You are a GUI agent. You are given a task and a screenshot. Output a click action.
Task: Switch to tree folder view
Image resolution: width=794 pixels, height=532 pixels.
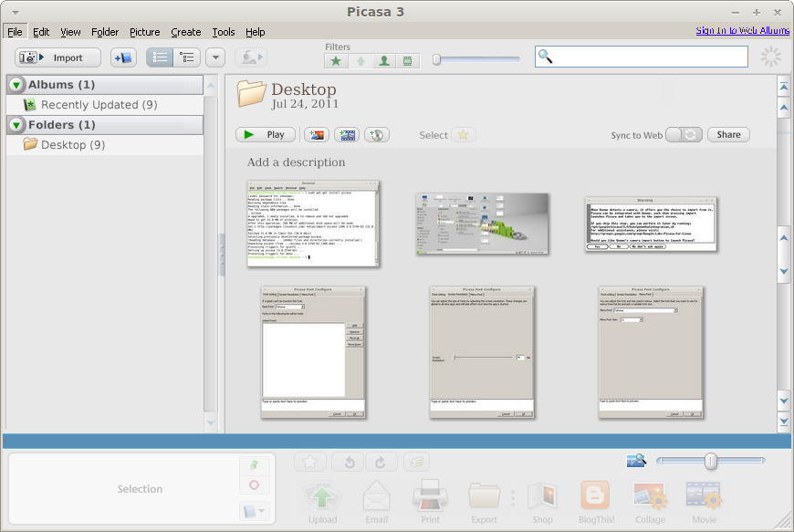click(x=187, y=57)
